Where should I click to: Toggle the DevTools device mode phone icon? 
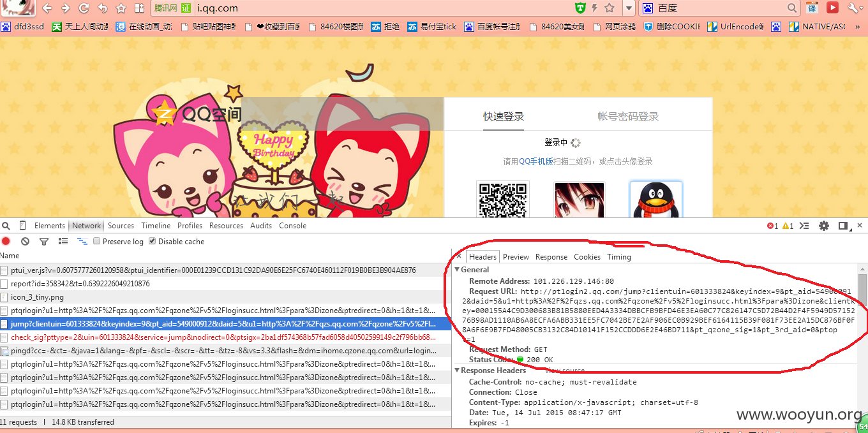pyautogui.click(x=23, y=226)
